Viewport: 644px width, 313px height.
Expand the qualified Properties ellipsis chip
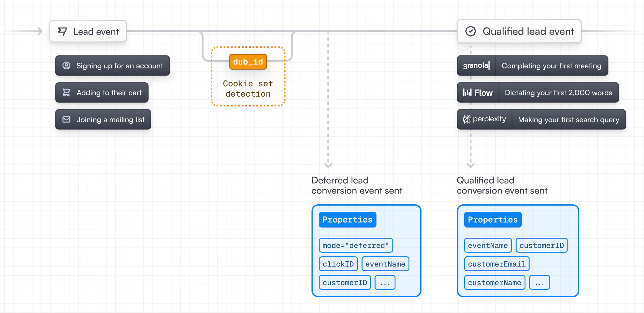coord(539,282)
